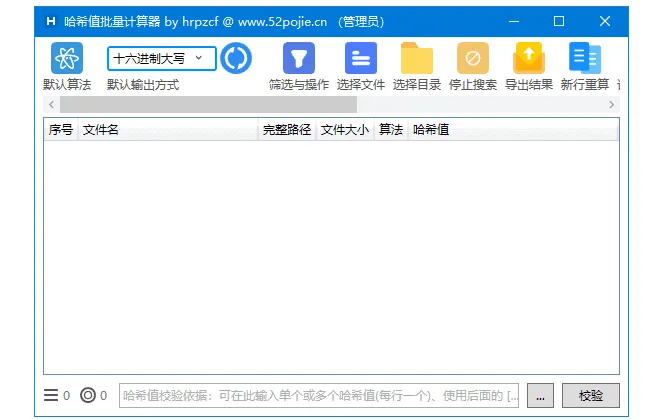Image resolution: width=664 pixels, height=420 pixels.
Task: Sort by the 哈希值 column header
Action: click(513, 130)
